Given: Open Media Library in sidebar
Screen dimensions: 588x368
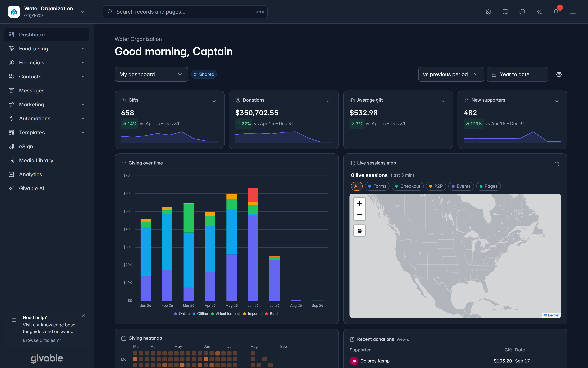Looking at the screenshot, I should (x=47, y=160).
